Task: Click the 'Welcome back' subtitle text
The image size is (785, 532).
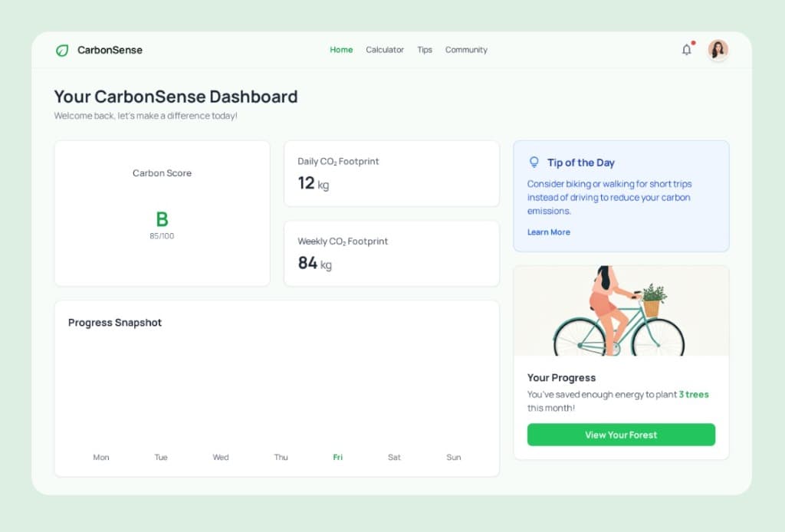Action: click(x=146, y=116)
